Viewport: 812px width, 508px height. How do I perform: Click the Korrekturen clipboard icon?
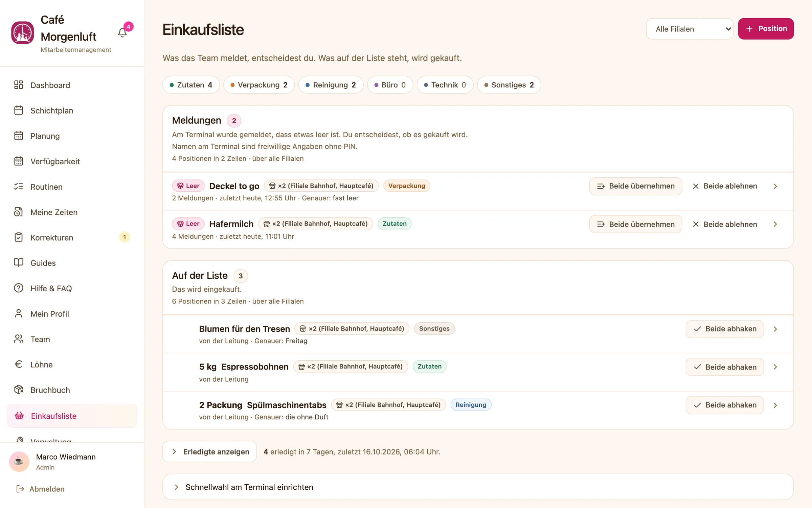[19, 237]
